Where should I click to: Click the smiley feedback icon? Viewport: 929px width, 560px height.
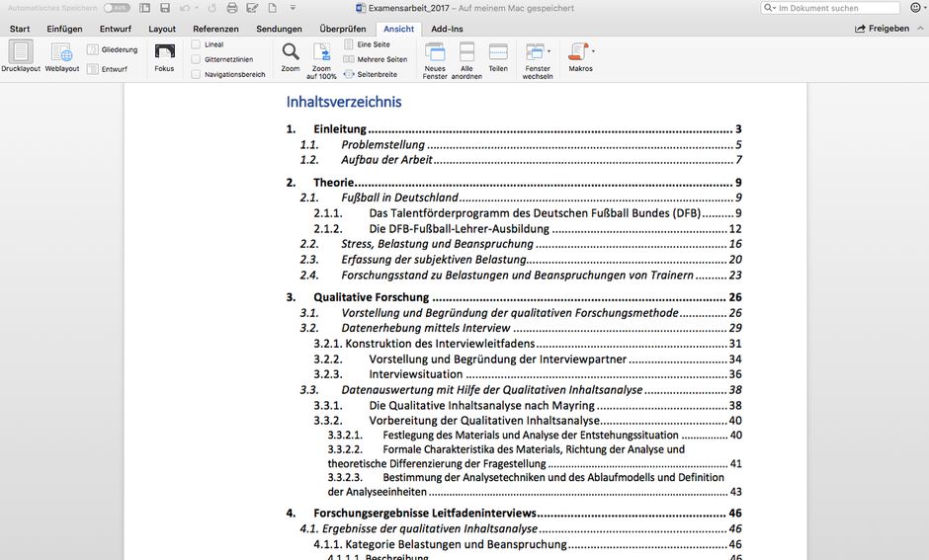pyautogui.click(x=915, y=8)
